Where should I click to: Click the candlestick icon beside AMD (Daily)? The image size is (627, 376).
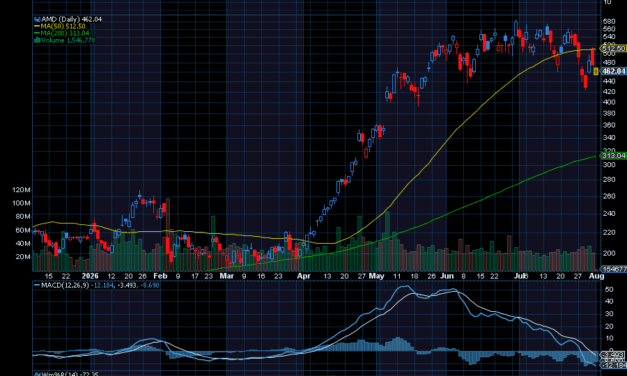37,19
